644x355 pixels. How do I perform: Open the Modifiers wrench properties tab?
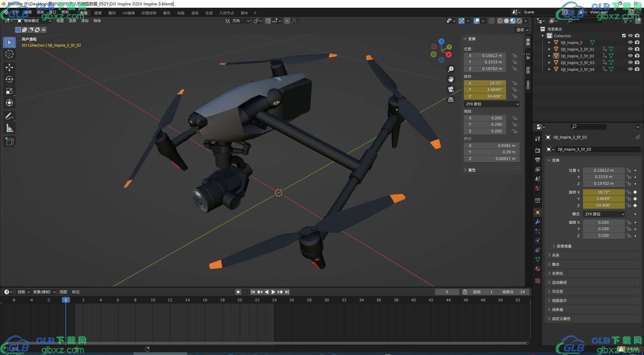(538, 222)
